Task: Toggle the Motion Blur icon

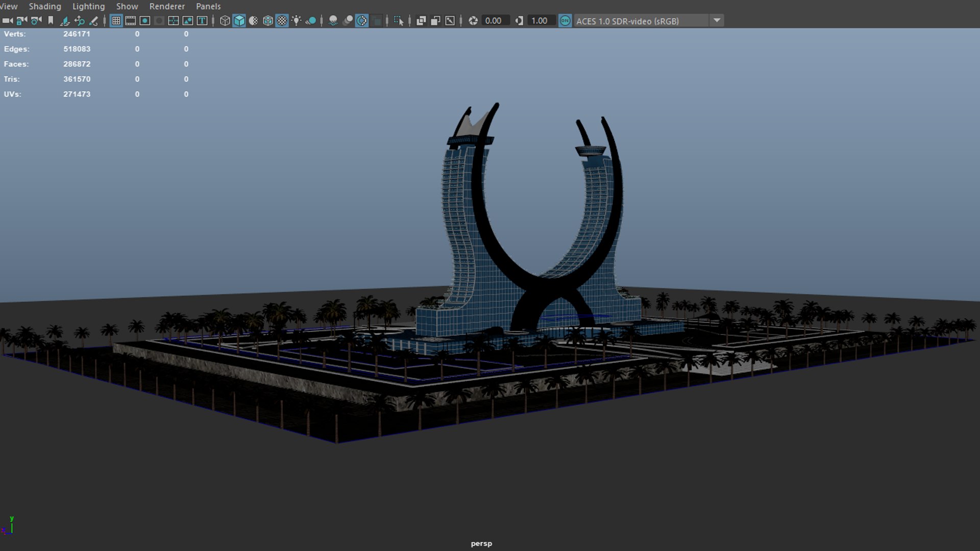Action: [x=348, y=21]
